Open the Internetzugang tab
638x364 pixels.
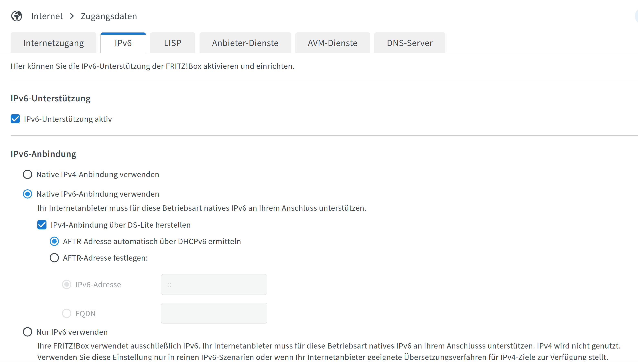pos(53,43)
